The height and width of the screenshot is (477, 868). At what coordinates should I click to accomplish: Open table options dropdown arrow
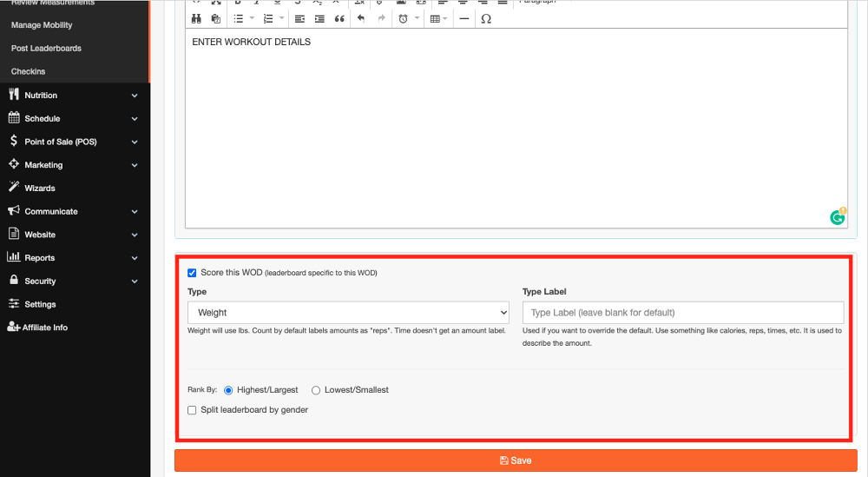445,19
